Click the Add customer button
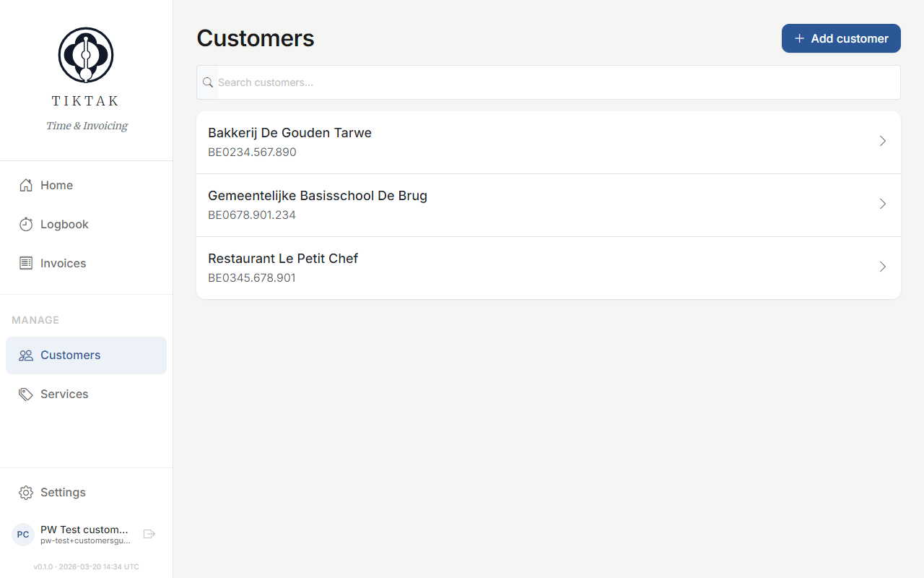 [841, 38]
